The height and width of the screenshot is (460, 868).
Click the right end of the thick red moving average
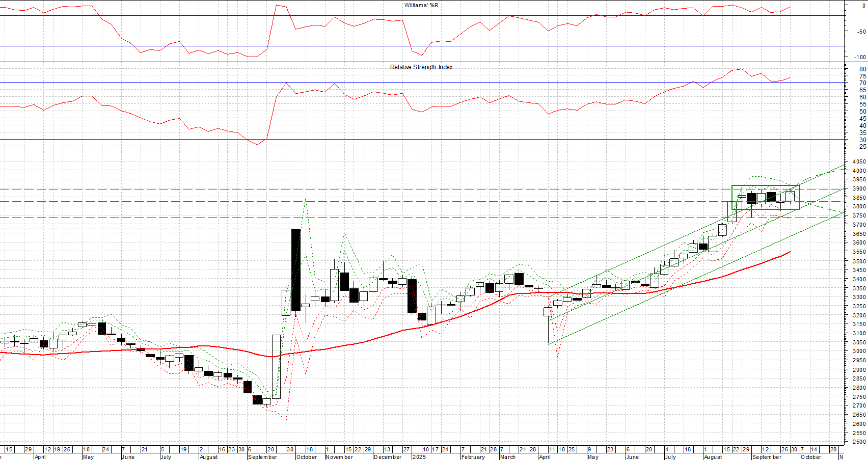[790, 252]
